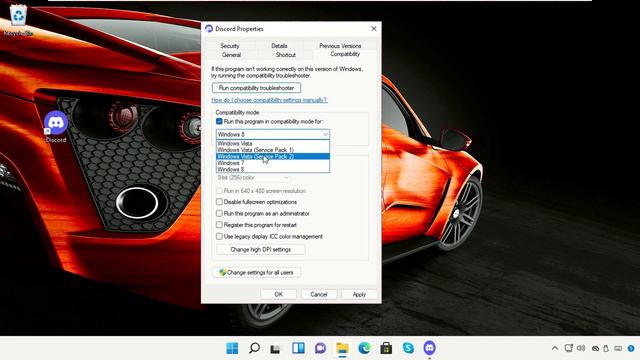Confirm with the OK button
This screenshot has height=360, width=640.
pyautogui.click(x=278, y=294)
